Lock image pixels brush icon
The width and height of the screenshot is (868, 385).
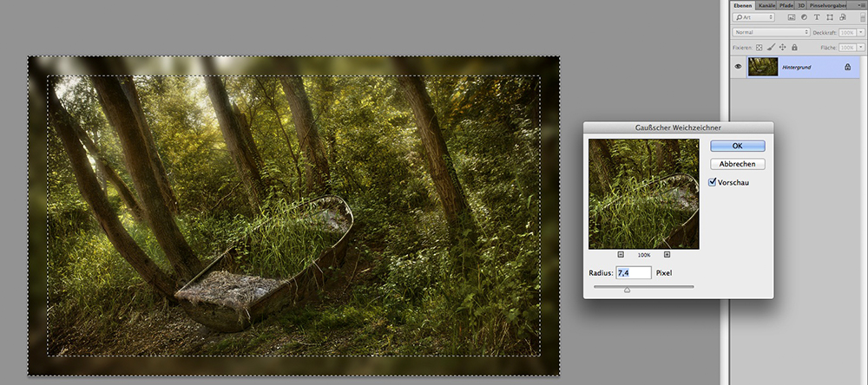[771, 48]
